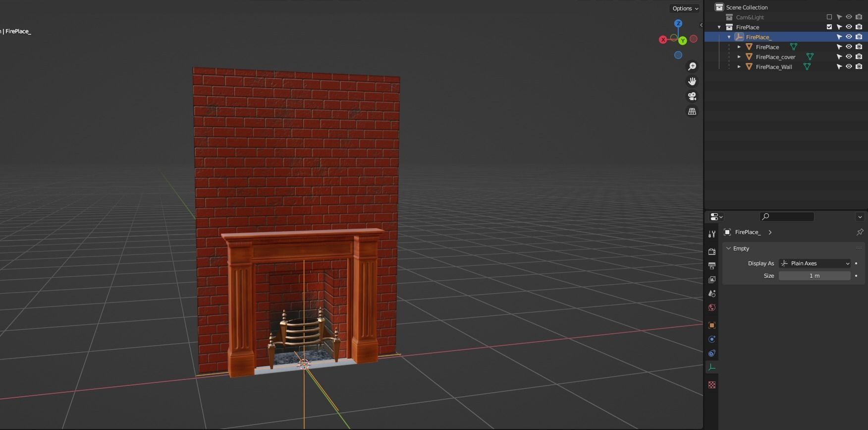Viewport: 868px width, 430px height.
Task: Enable the Cam&Light collection checkbox
Action: (x=829, y=17)
